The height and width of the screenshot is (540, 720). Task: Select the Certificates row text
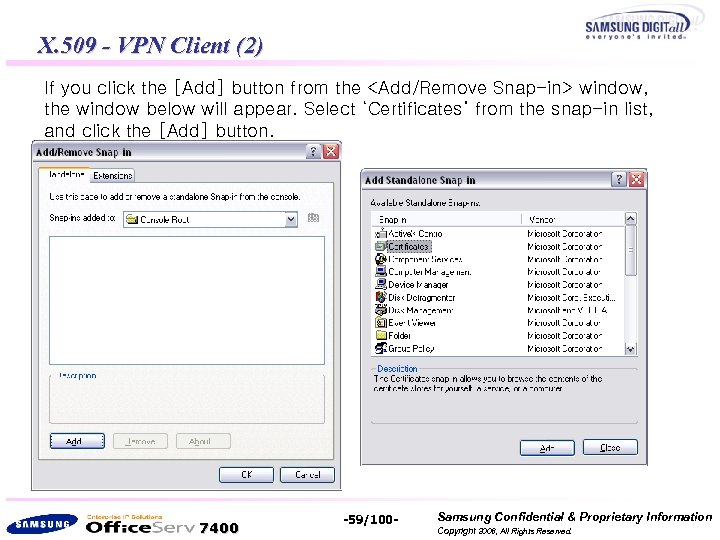409,247
